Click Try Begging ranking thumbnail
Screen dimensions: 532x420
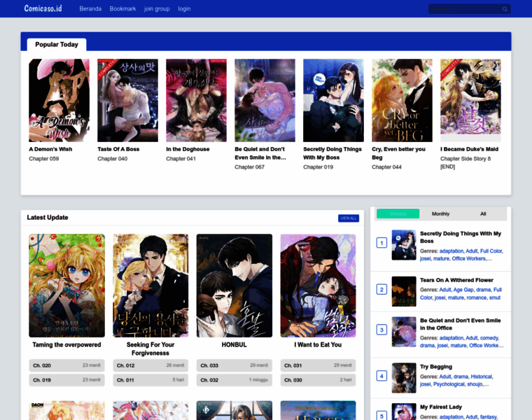[404, 378]
